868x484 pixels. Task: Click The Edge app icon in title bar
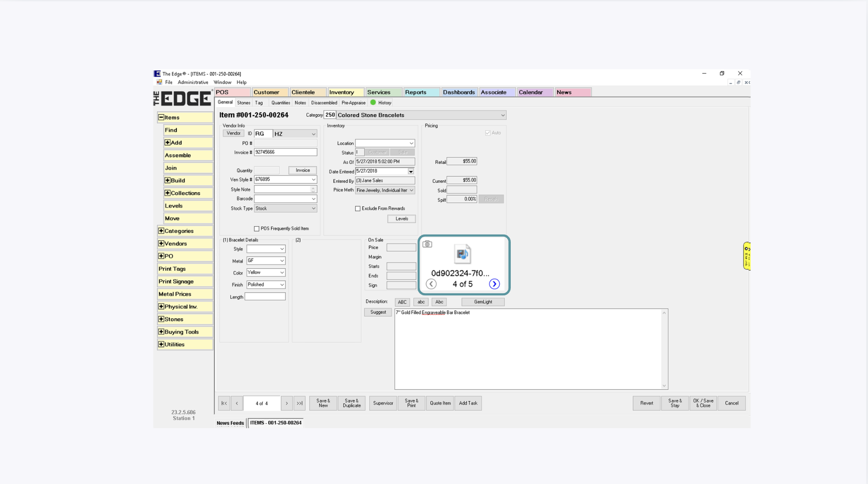click(157, 74)
